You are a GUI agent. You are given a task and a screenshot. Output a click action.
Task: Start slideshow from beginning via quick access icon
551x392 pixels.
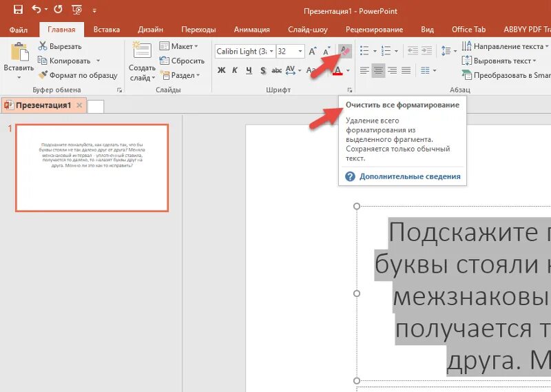(x=77, y=10)
